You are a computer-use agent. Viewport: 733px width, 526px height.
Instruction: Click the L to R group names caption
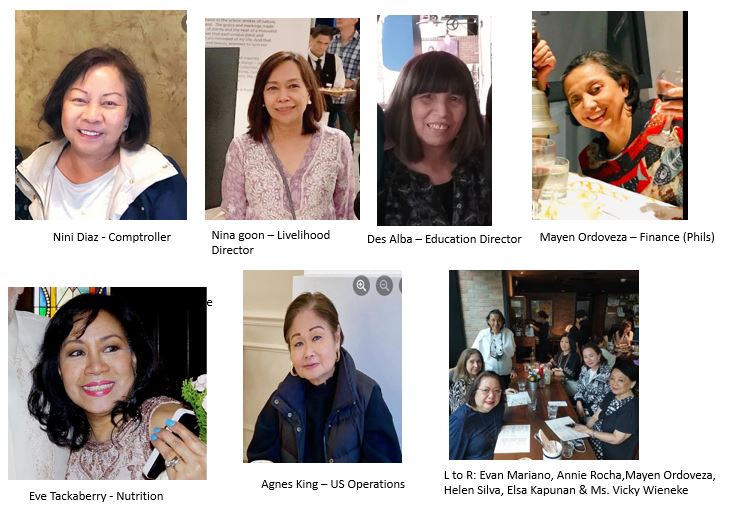click(580, 483)
